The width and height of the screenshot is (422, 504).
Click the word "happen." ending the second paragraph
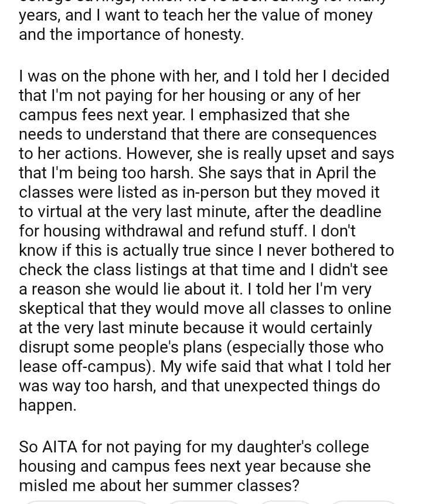[x=47, y=405]
